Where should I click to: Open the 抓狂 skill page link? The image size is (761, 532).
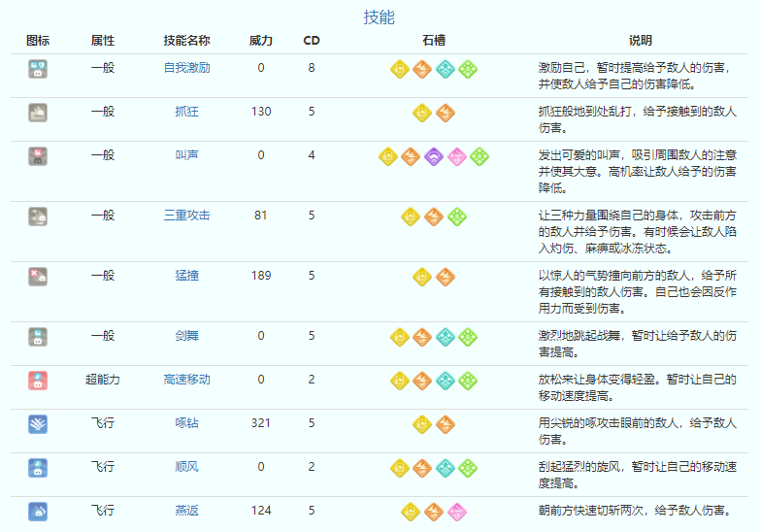point(186,112)
